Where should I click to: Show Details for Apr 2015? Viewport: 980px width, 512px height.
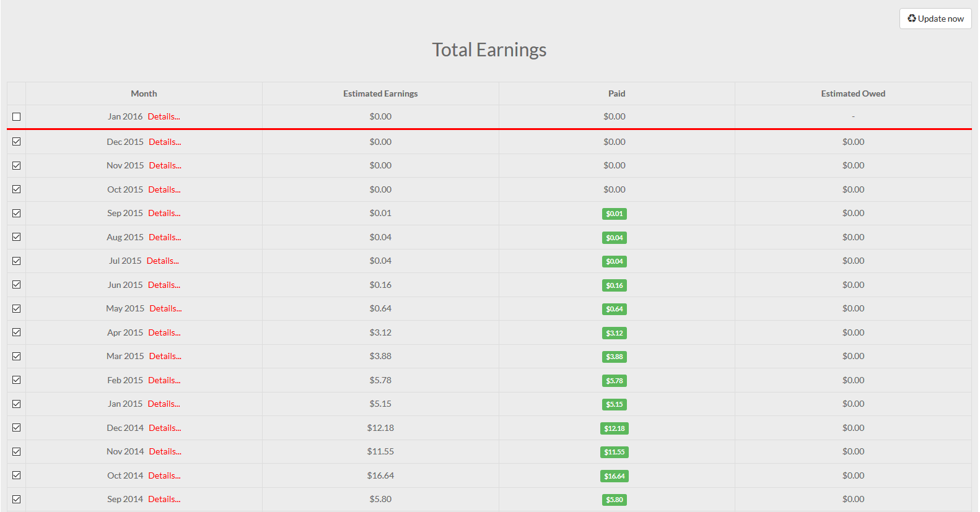[164, 332]
